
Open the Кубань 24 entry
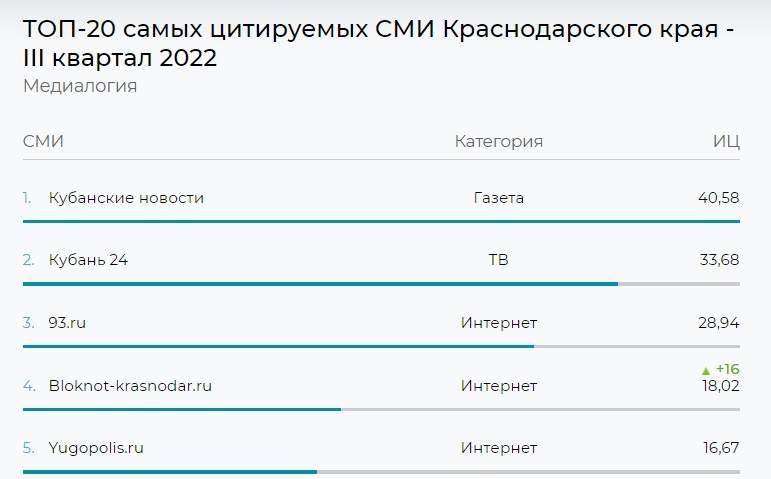click(88, 260)
